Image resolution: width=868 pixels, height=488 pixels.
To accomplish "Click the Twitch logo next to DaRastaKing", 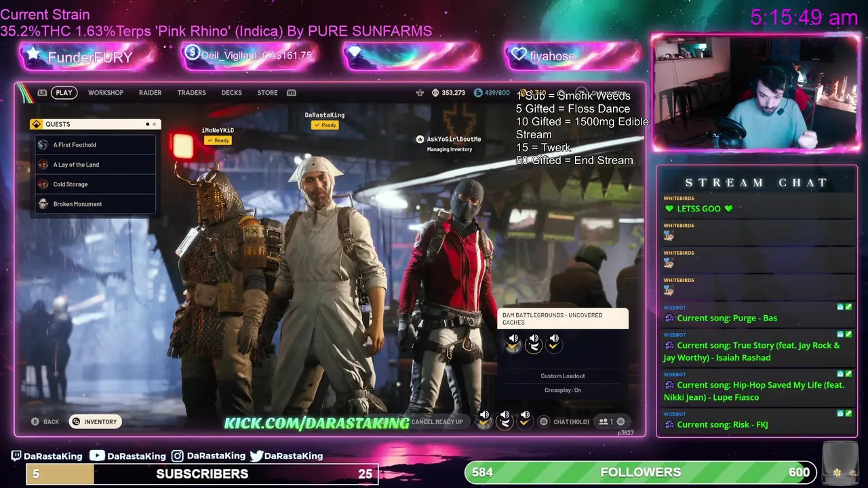I will tap(16, 456).
